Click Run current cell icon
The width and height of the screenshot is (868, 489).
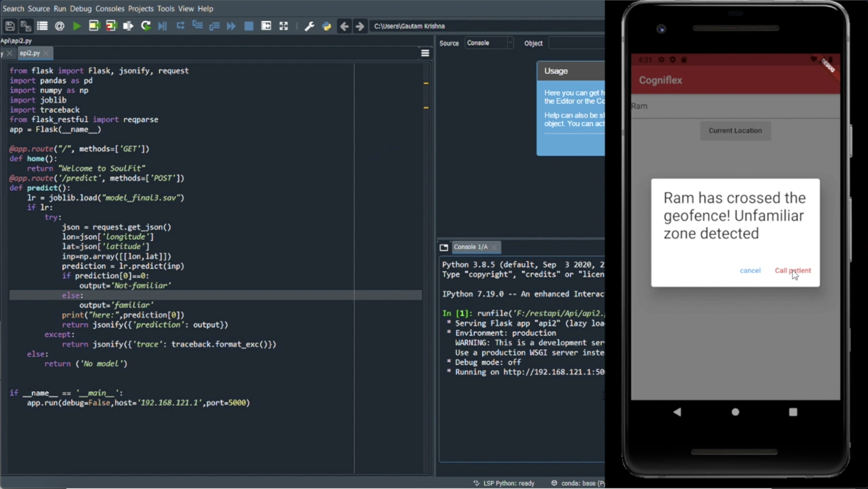[94, 26]
